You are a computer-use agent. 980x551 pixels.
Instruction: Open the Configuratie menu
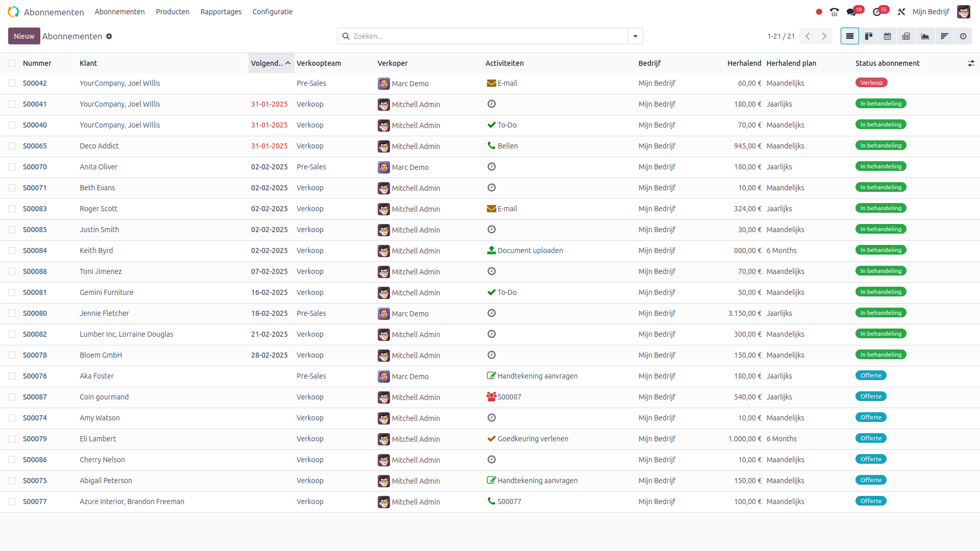click(x=273, y=12)
